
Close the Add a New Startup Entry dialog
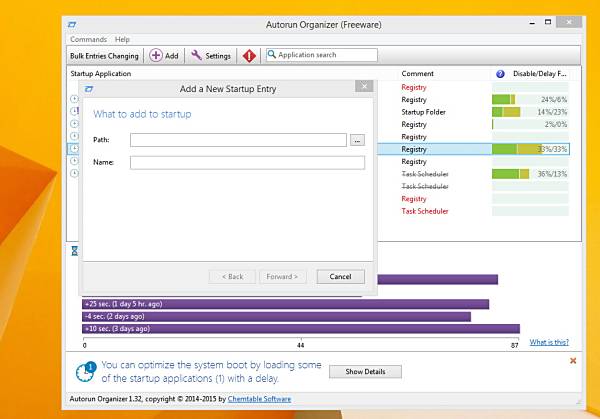click(x=364, y=86)
